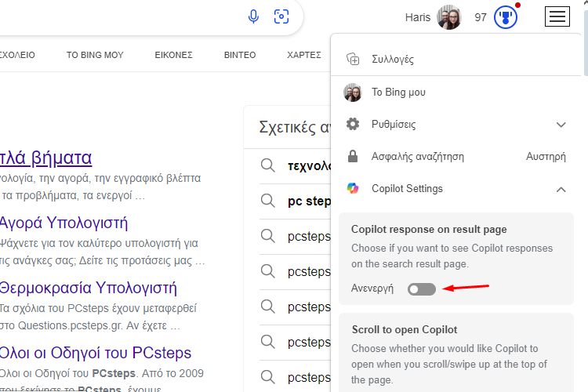Open the main result title ending βήματα
Screen dimensions: 588x392
click(45, 158)
